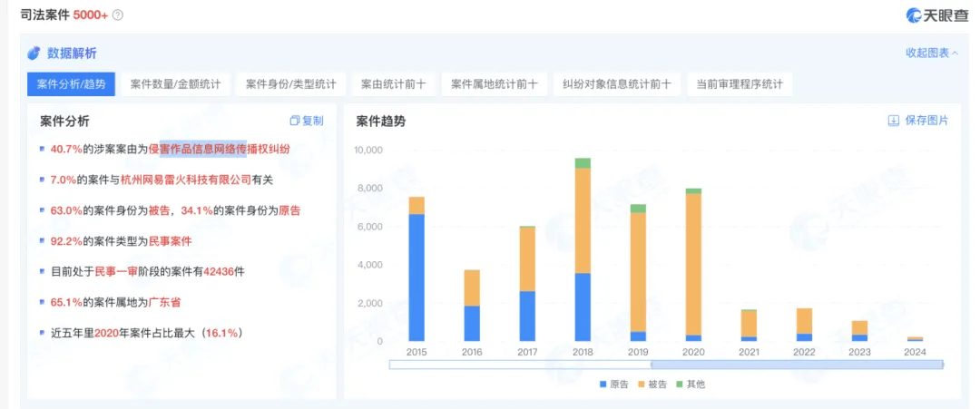Click the 2017 bar in the chart

(527, 284)
